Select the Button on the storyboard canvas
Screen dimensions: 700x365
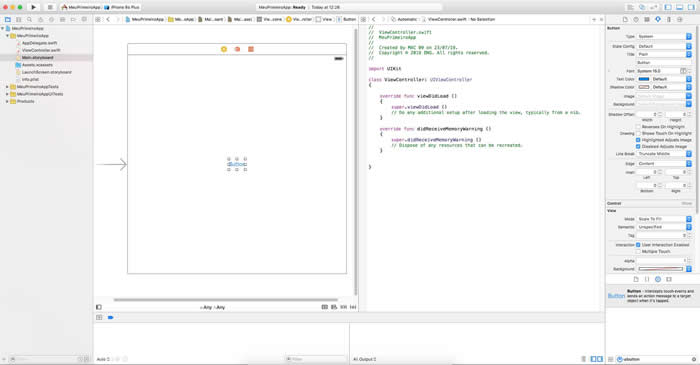click(x=237, y=164)
